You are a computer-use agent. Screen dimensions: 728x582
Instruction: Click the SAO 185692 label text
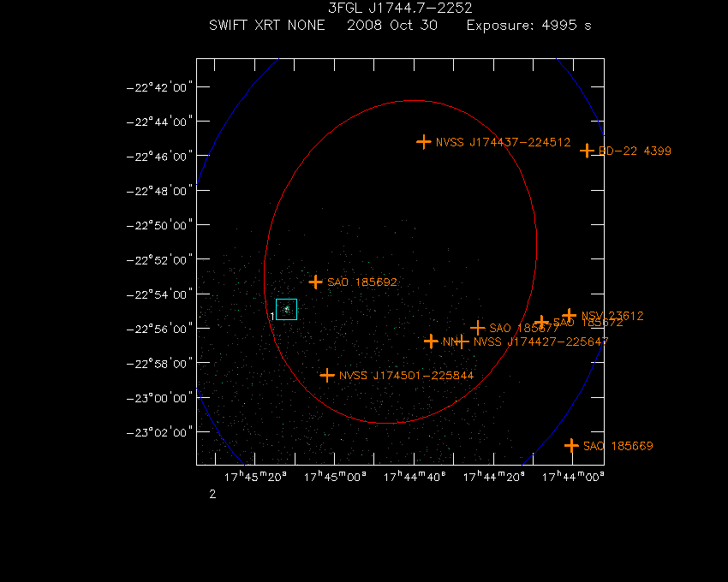[x=362, y=282]
